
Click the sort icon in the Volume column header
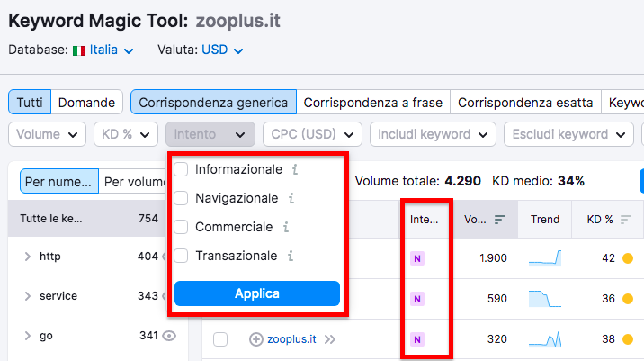point(499,220)
